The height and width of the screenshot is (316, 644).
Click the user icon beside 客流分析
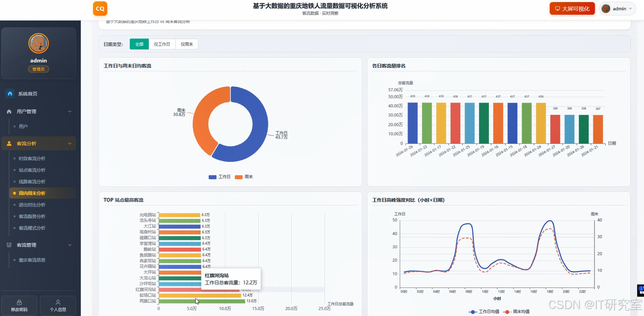point(9,144)
